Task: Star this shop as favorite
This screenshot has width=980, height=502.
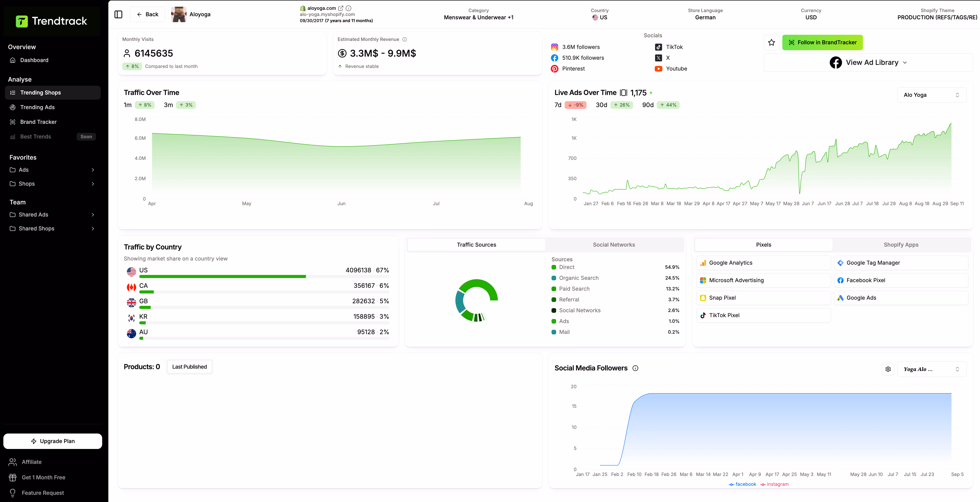Action: point(772,43)
